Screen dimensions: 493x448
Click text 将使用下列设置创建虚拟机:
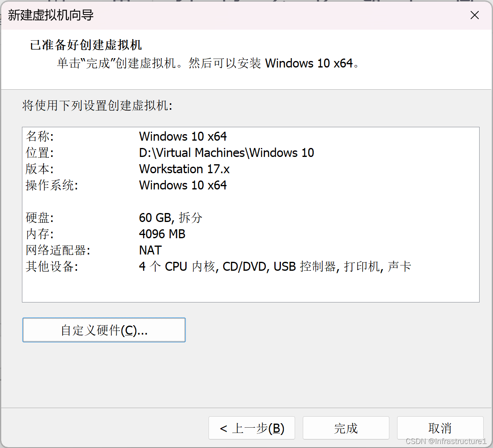coord(97,105)
